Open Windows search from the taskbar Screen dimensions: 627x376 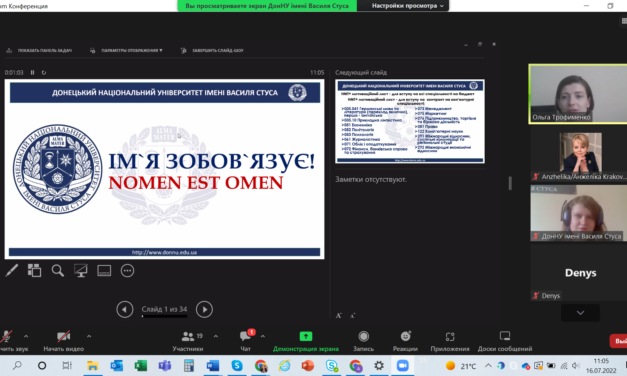tap(17, 365)
